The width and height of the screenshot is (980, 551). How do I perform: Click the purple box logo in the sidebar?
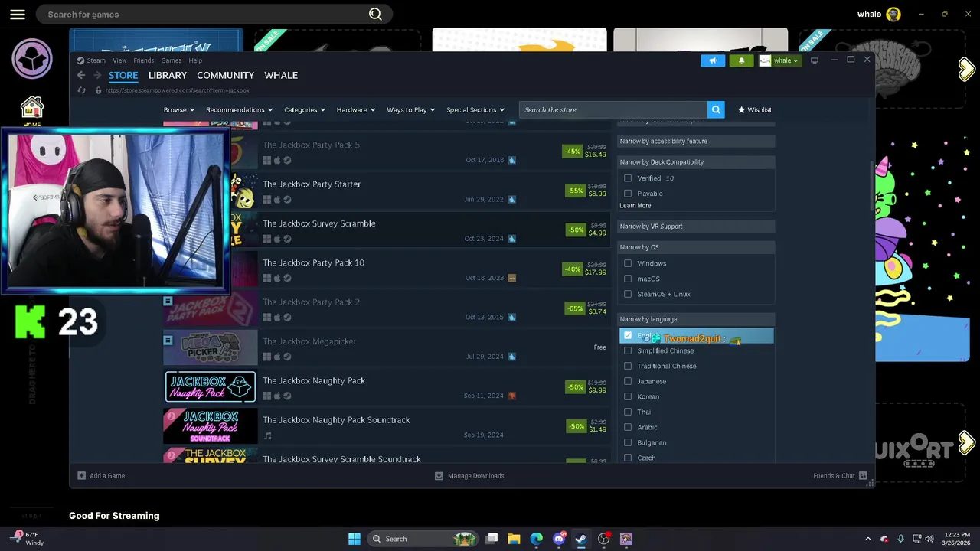pyautogui.click(x=32, y=58)
